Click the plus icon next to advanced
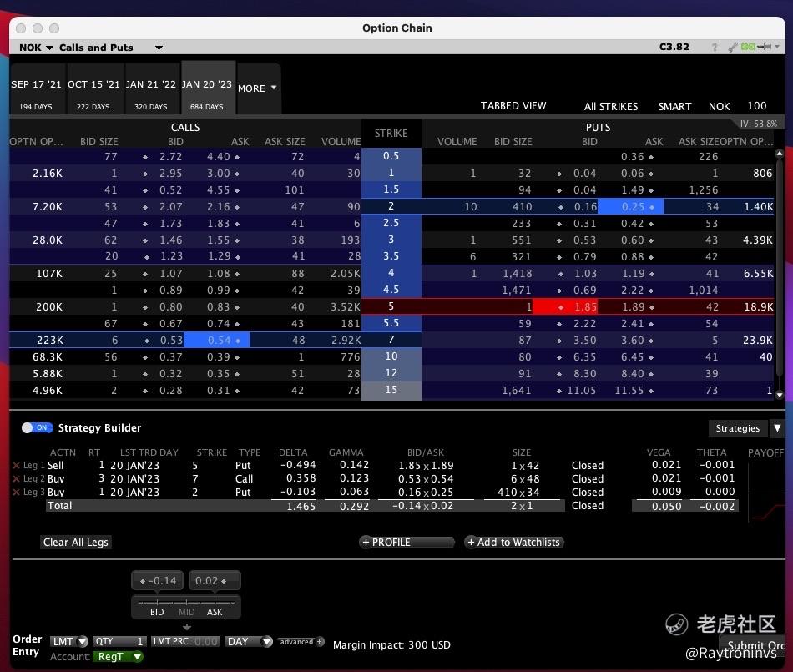Screen dimensions: 793x672 click(319, 642)
